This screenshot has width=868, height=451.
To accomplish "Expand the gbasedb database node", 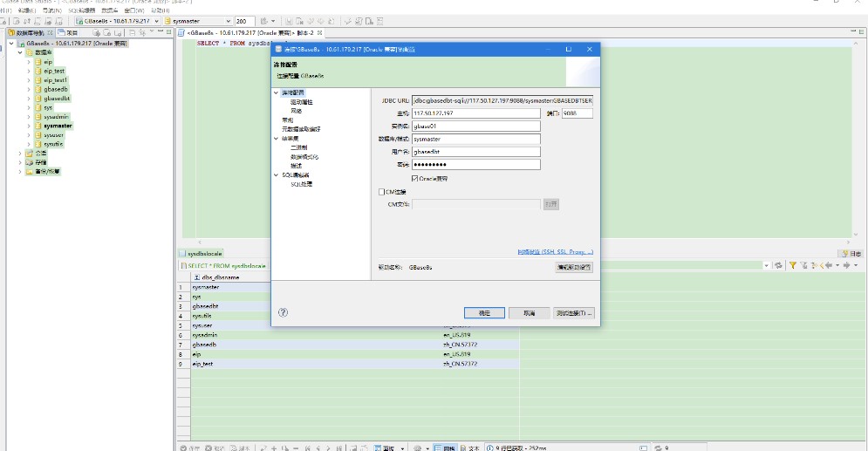I will pos(29,89).
